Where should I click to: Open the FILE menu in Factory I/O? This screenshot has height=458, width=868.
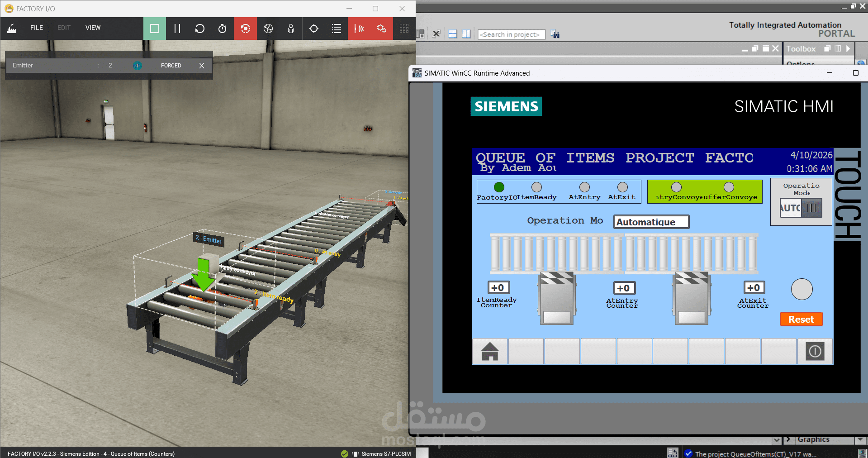click(37, 28)
